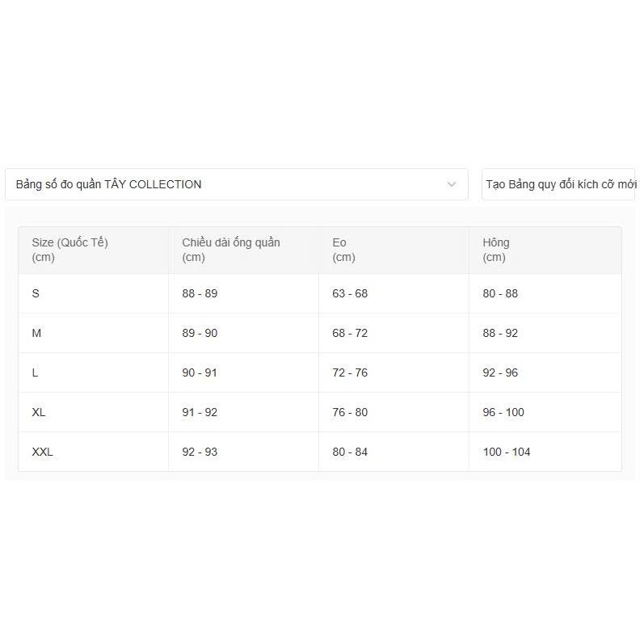Click the 100 - 104 hip cell
Viewport: 644px width, 644px height.
pyautogui.click(x=507, y=452)
